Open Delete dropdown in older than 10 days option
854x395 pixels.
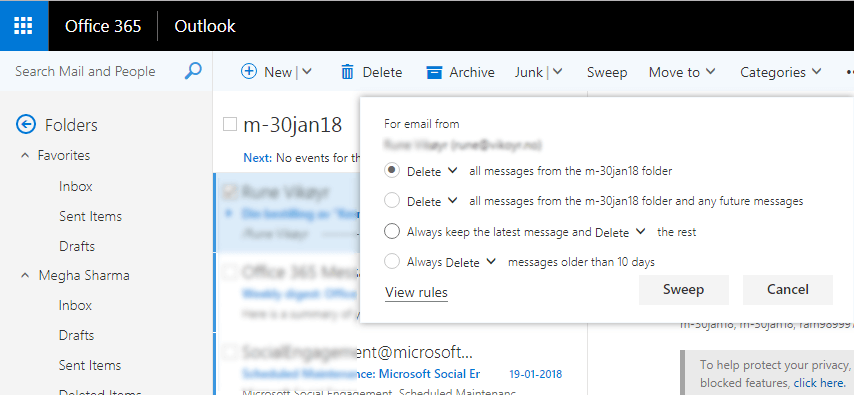click(x=491, y=262)
